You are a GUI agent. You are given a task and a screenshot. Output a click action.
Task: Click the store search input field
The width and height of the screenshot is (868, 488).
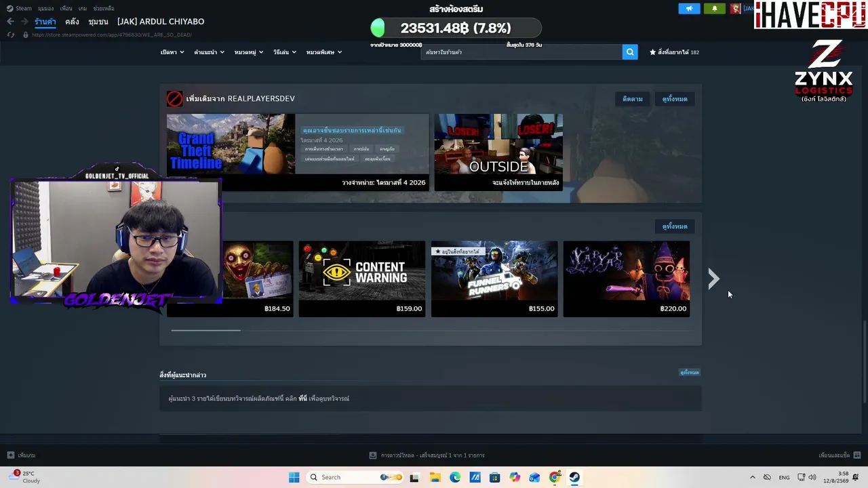tap(521, 52)
